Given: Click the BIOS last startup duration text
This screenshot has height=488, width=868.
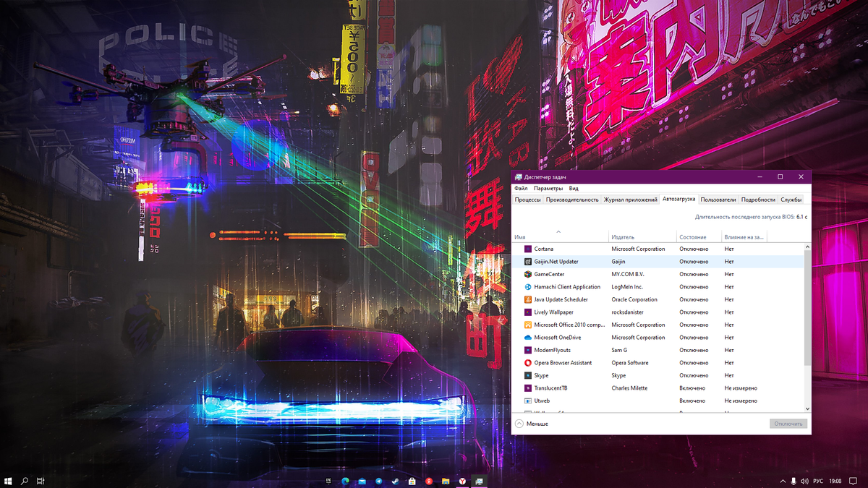Looking at the screenshot, I should (751, 217).
